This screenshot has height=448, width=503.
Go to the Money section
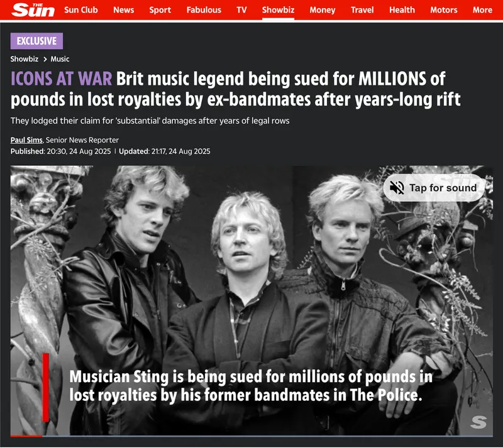323,10
